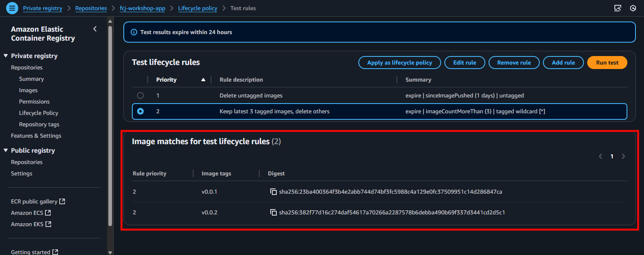Viewport: 644px width, 255px height.
Task: Open Repository tags in sidebar
Action: [x=39, y=124]
